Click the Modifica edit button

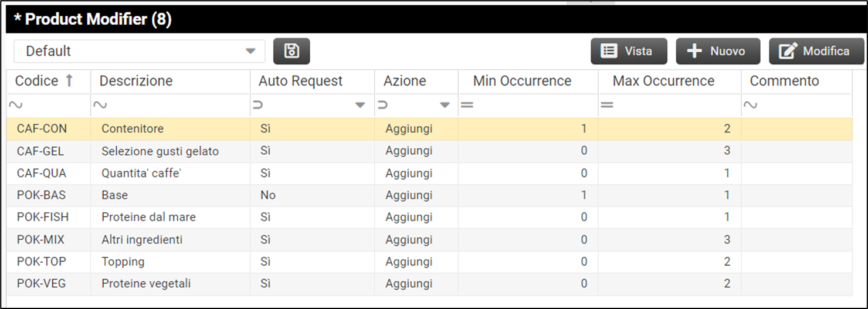pyautogui.click(x=816, y=52)
